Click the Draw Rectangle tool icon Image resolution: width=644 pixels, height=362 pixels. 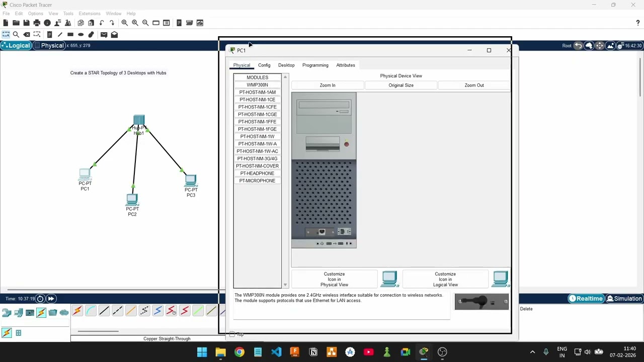pyautogui.click(x=70, y=34)
